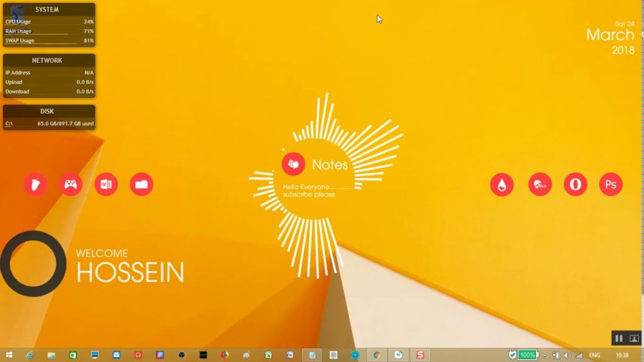Click the USB device tray icon
The width and height of the screenshot is (644, 362).
coord(556,356)
